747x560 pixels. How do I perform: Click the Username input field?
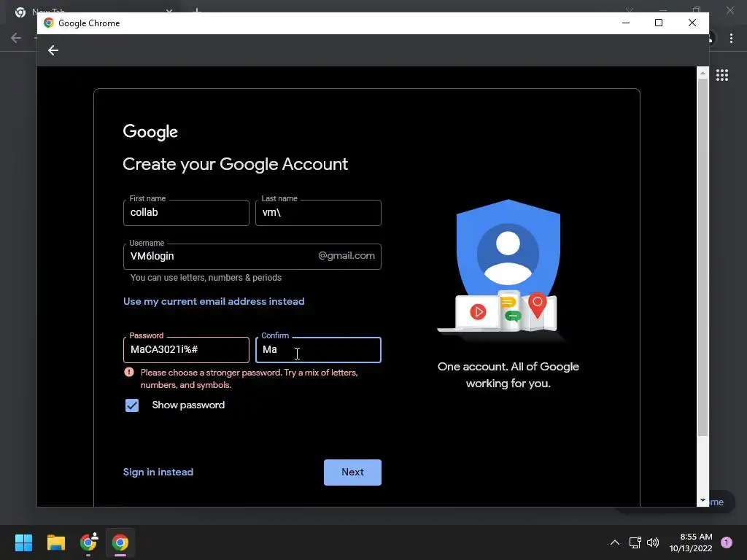[x=252, y=257]
